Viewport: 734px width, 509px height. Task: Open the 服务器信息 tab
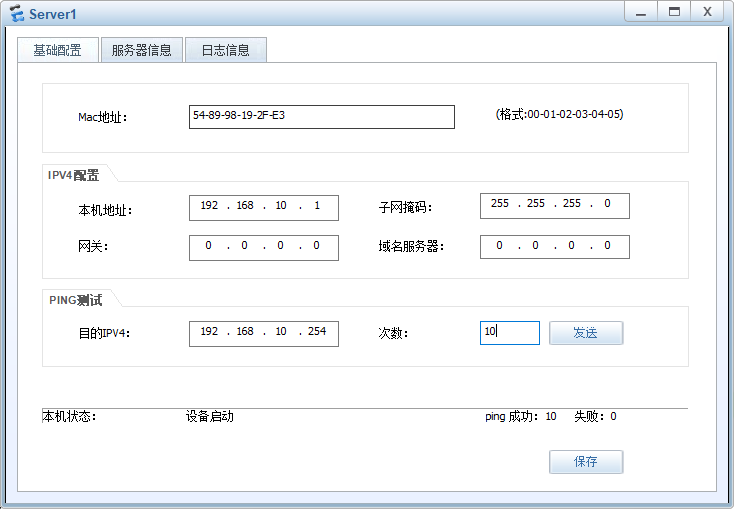click(x=141, y=50)
